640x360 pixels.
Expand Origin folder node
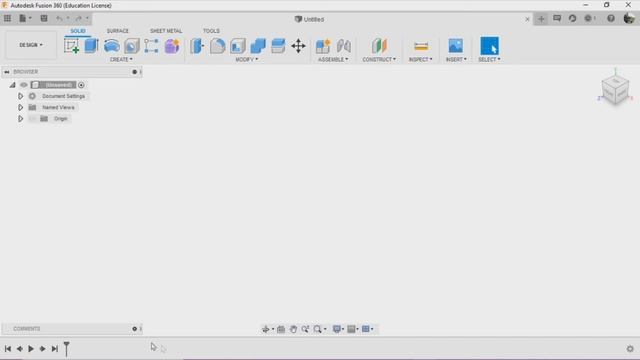coord(20,119)
